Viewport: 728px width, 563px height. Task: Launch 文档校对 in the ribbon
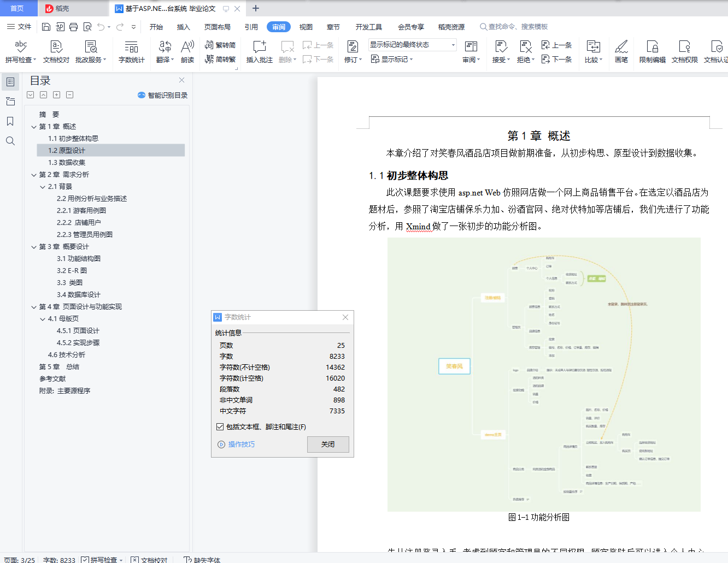click(56, 51)
